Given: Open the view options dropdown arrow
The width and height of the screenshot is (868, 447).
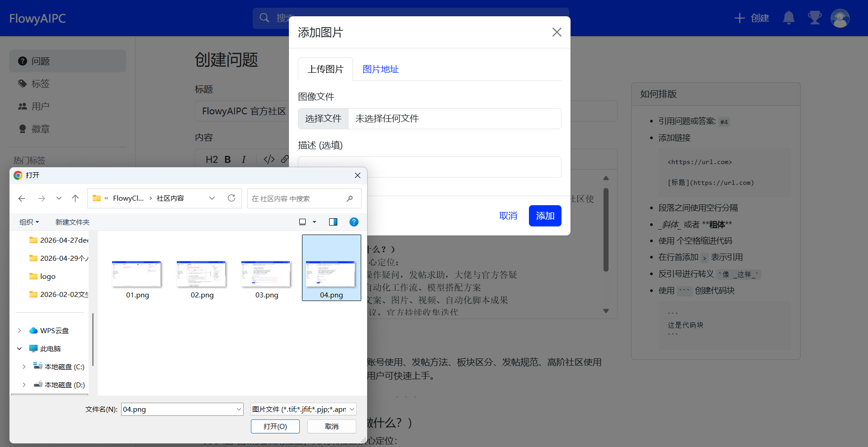Looking at the screenshot, I should (x=314, y=222).
